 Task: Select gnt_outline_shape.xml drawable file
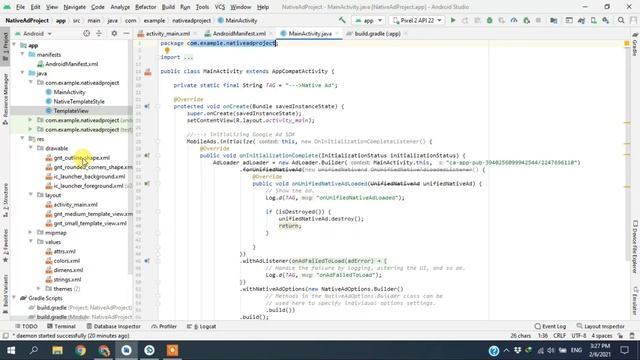82,158
